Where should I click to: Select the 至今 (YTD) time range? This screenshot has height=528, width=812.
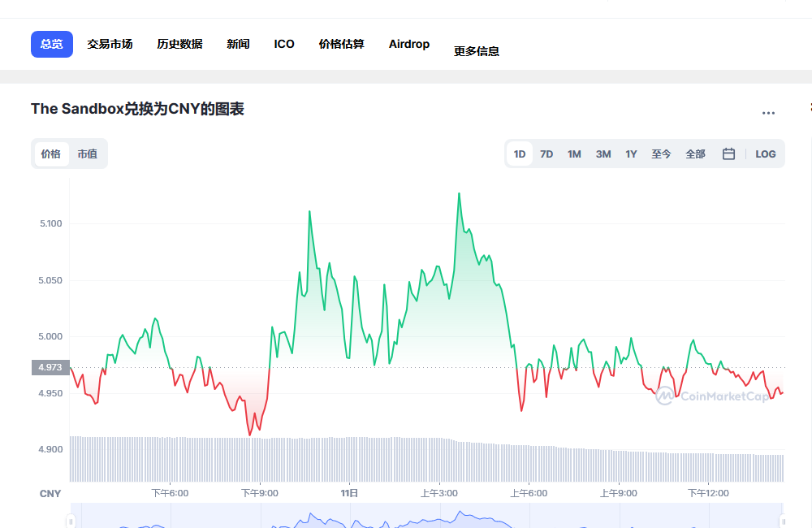(x=661, y=154)
